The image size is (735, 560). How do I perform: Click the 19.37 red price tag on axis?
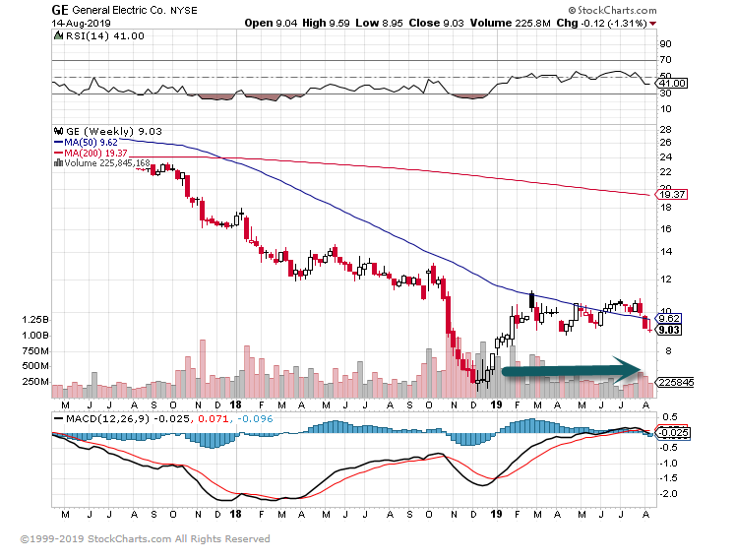click(x=672, y=194)
